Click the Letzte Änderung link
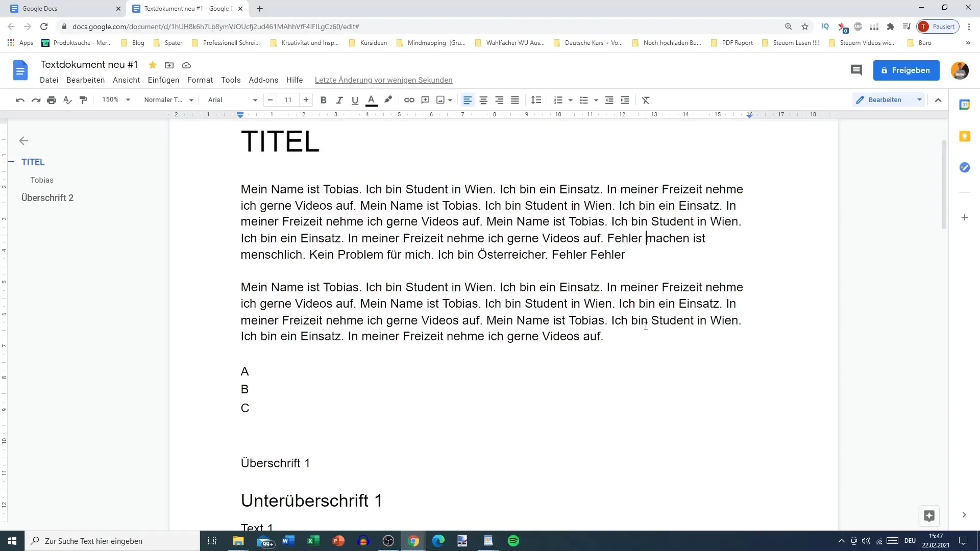 click(x=384, y=80)
